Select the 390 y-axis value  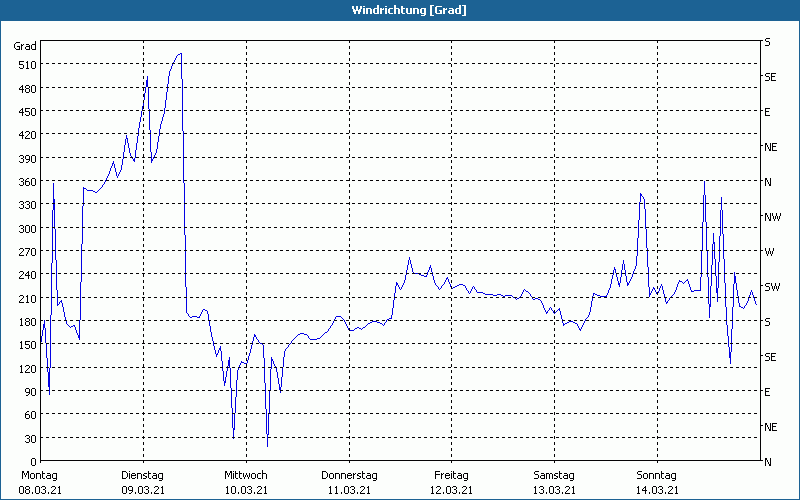coord(28,159)
